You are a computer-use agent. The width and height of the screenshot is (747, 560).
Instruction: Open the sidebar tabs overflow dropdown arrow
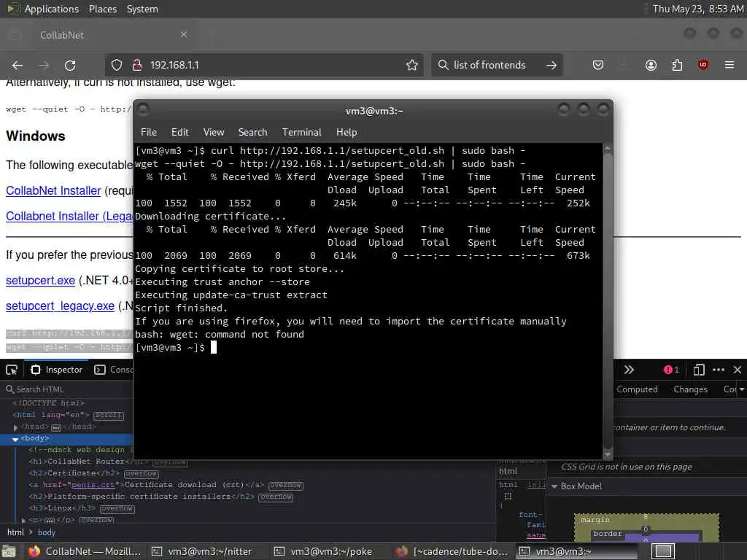742,389
